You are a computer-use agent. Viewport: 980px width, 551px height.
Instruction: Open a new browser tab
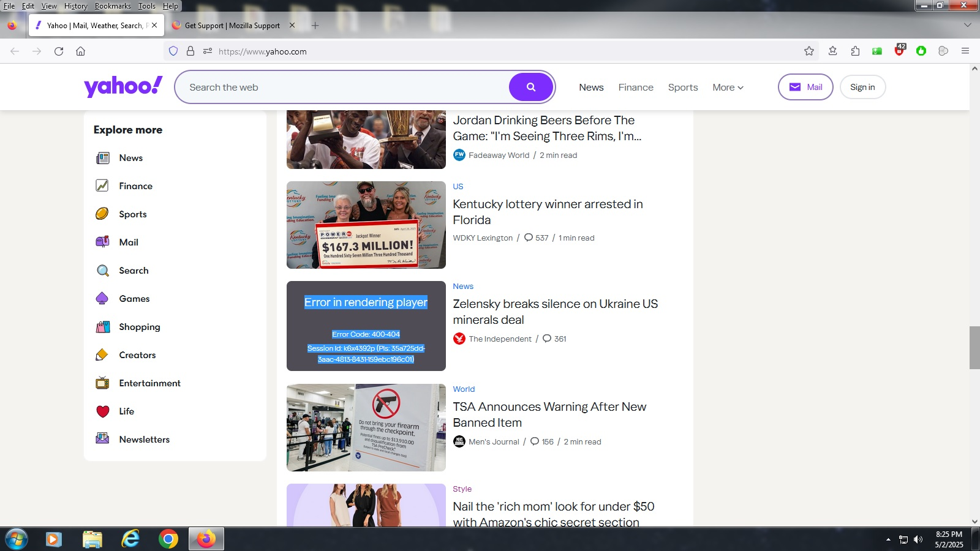tap(315, 25)
